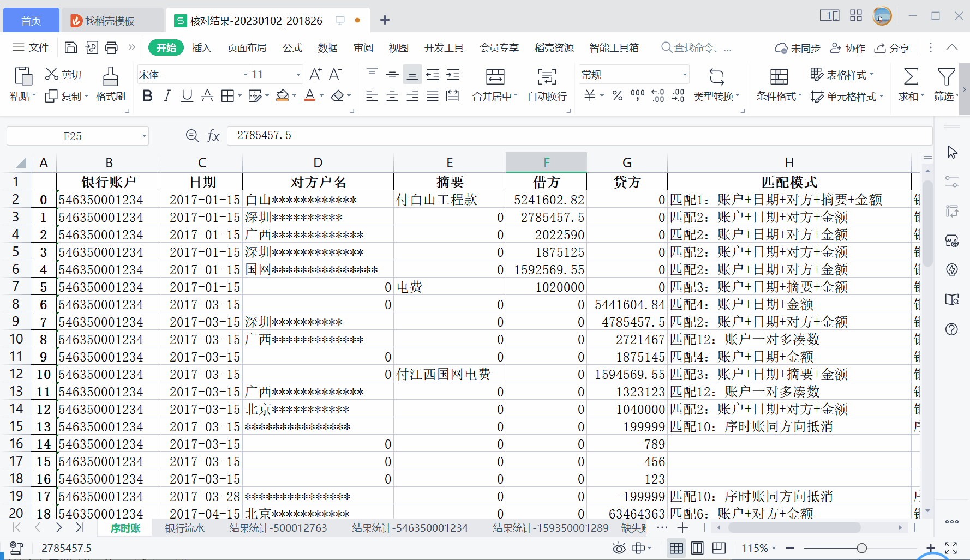Increase font size with A+ icon

pos(315,74)
